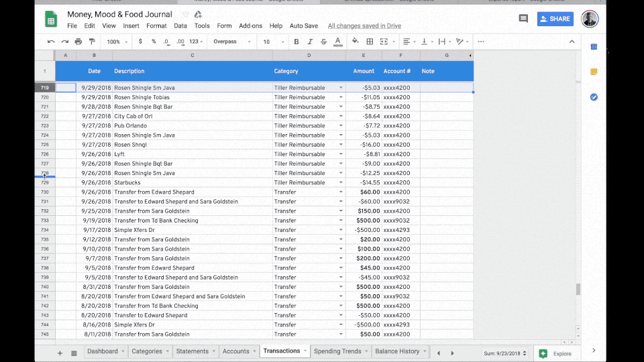
Task: Switch to the Categories tab
Action: coord(147,351)
